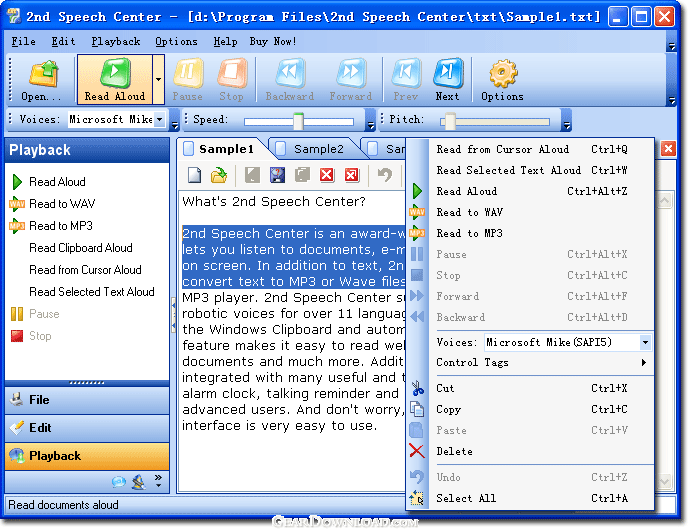Viewport: 690px width, 530px height.
Task: Click open folder icon in editor toolbar
Action: click(x=219, y=175)
